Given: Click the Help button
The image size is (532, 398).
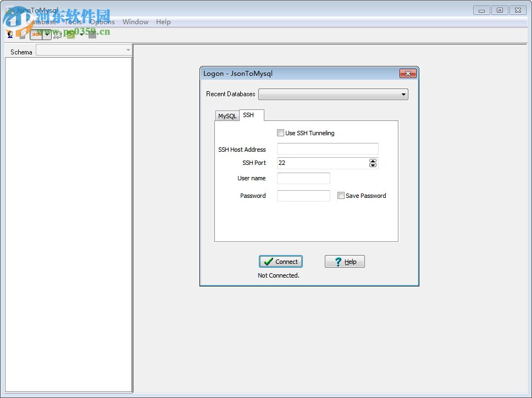Looking at the screenshot, I should pyautogui.click(x=345, y=261).
